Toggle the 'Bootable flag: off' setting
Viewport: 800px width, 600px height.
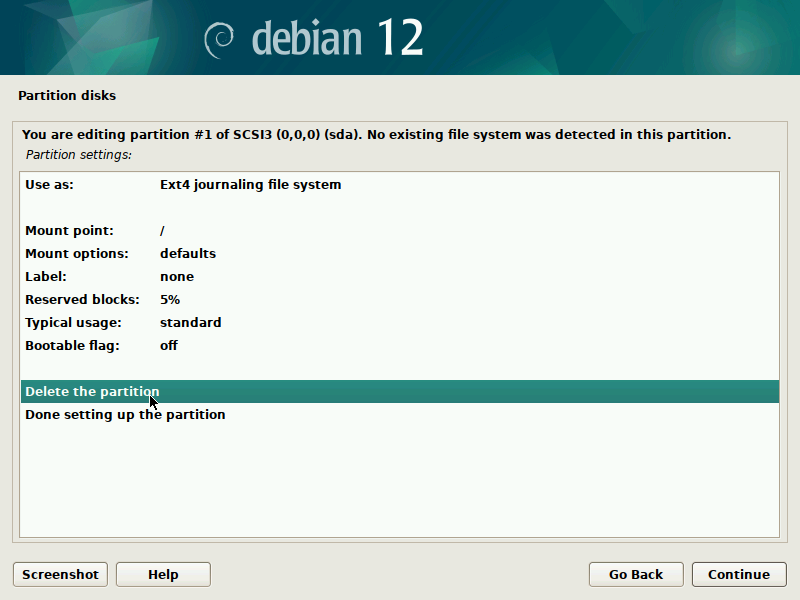coord(399,345)
